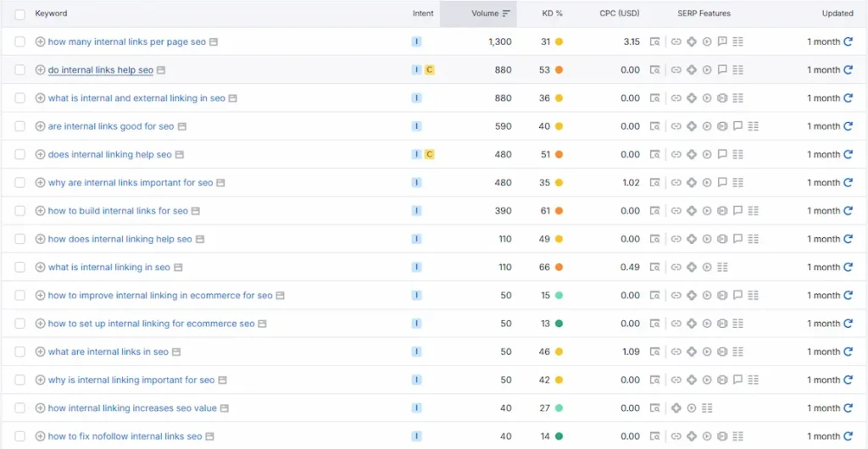
Task: Open keyword 'are internal links good for seo'
Action: click(111, 126)
